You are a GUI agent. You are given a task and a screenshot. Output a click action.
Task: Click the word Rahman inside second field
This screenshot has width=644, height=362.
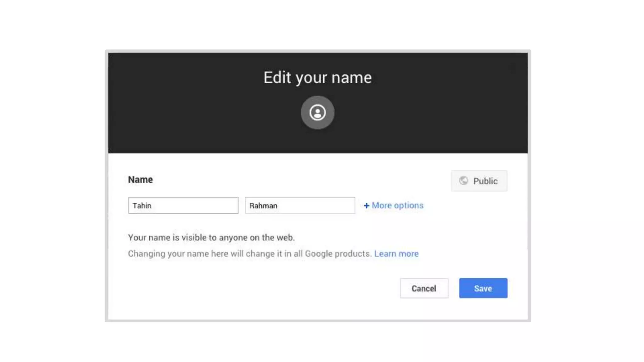pyautogui.click(x=263, y=206)
